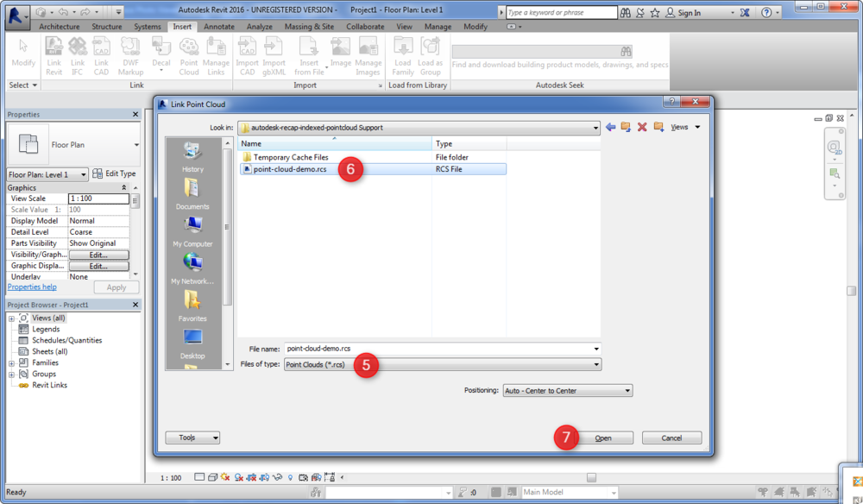Switch to the Massing & Site tab
The height and width of the screenshot is (504, 863).
click(x=309, y=27)
